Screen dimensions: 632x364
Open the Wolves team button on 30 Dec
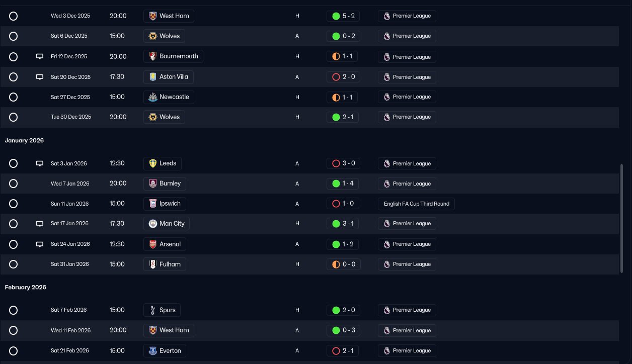164,117
